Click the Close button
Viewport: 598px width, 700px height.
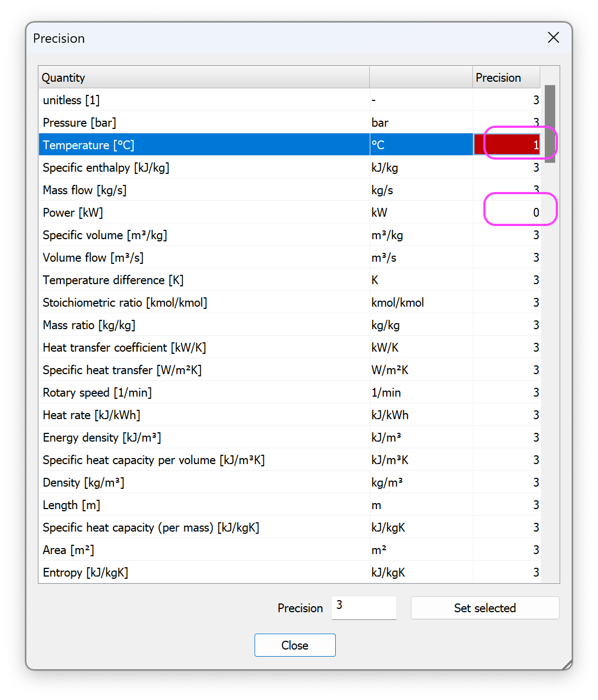coord(295,645)
